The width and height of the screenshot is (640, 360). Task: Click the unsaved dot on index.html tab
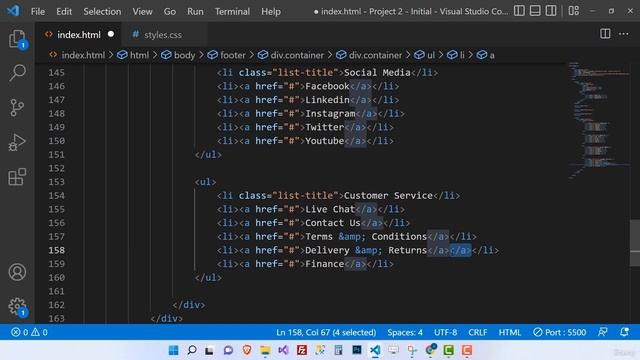click(111, 34)
